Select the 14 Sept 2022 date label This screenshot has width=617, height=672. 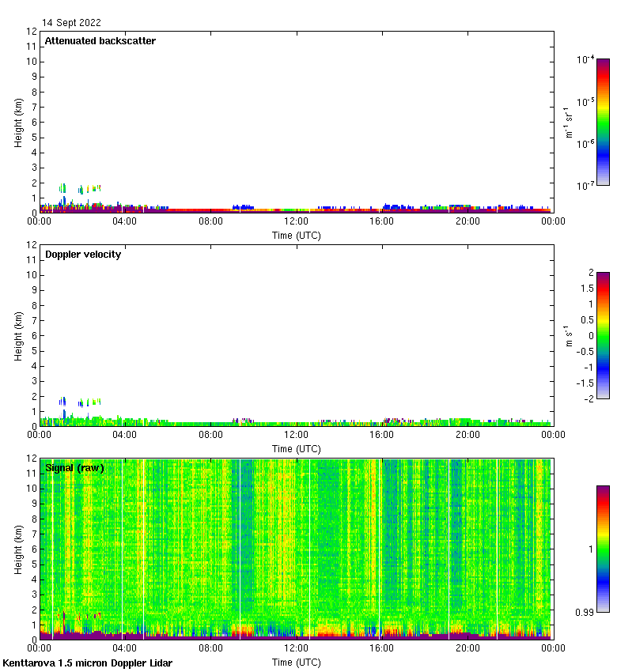coord(71,23)
